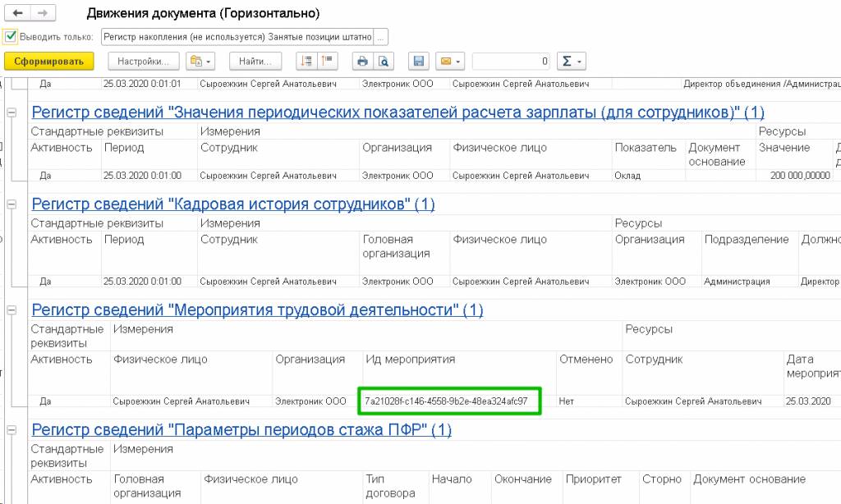Click the sum value field showing 0
This screenshot has width=841, height=504.
coord(511,61)
